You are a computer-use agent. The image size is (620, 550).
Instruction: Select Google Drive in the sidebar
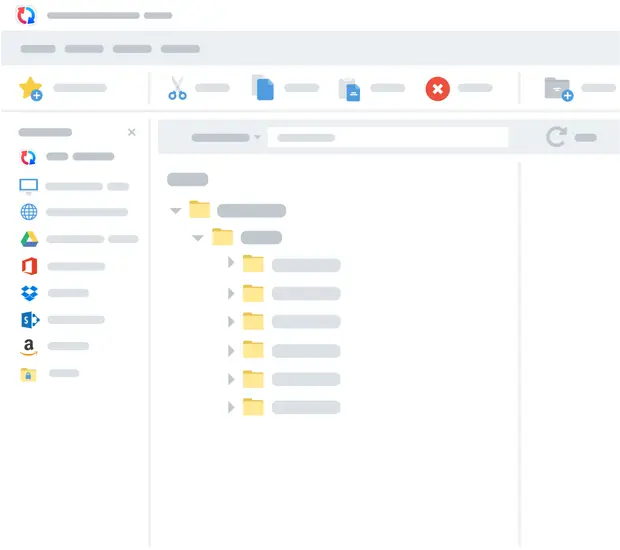pyautogui.click(x=29, y=239)
